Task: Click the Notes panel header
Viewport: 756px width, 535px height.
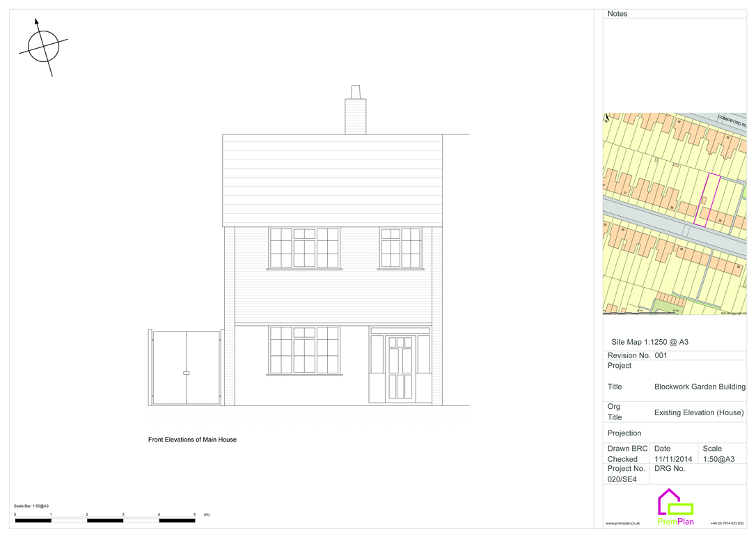Action: pos(617,13)
